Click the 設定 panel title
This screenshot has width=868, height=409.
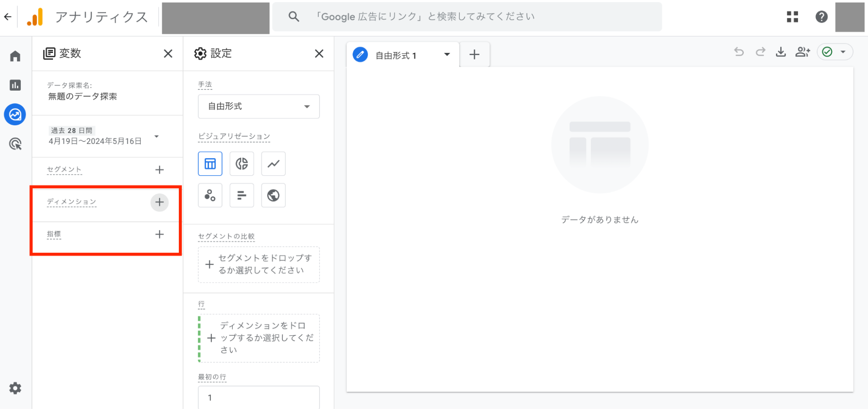tap(221, 53)
